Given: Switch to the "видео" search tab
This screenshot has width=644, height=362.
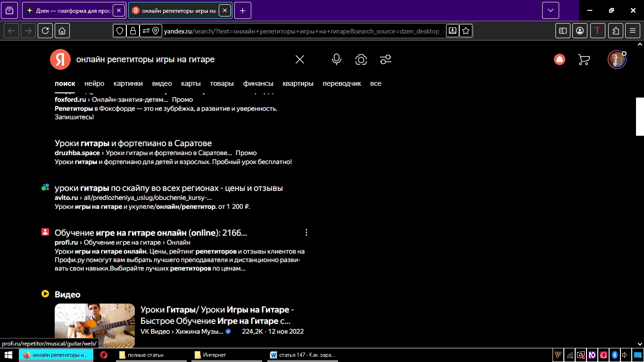Looking at the screenshot, I should pos(162,83).
